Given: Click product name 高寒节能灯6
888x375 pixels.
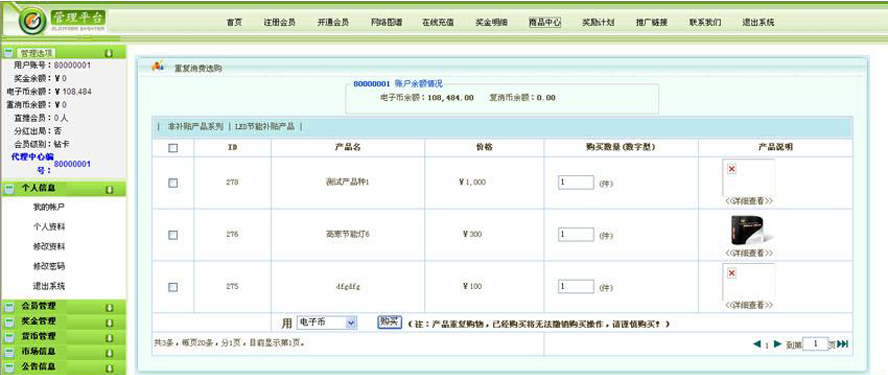Looking at the screenshot, I should pos(347,234).
